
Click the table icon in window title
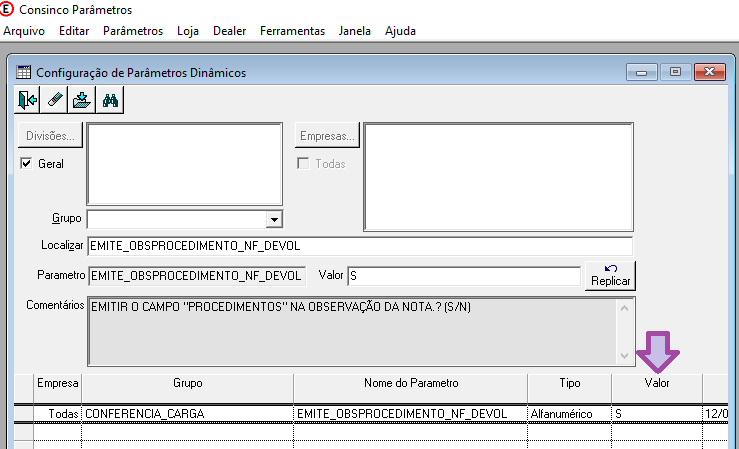[23, 73]
